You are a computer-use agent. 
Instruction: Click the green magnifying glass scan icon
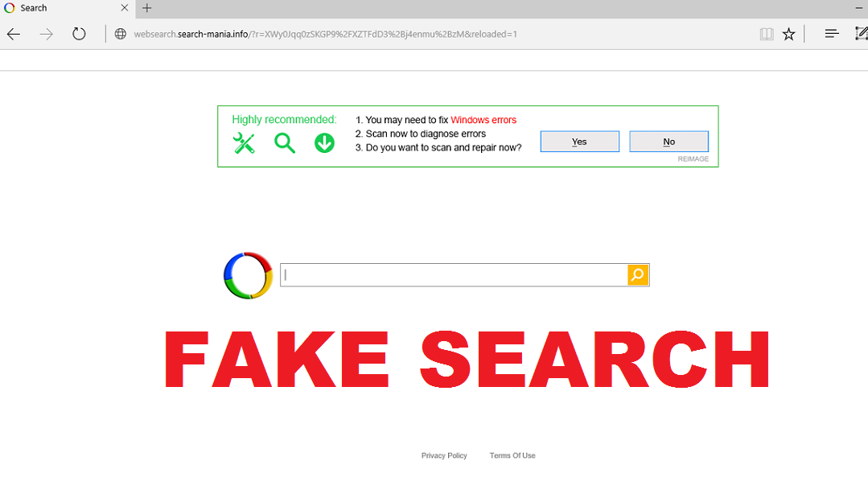click(x=284, y=143)
